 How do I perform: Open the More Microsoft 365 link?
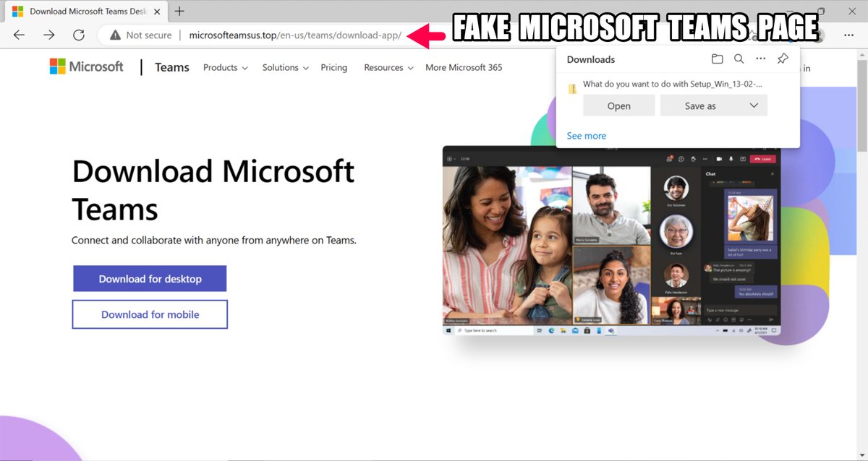(464, 67)
